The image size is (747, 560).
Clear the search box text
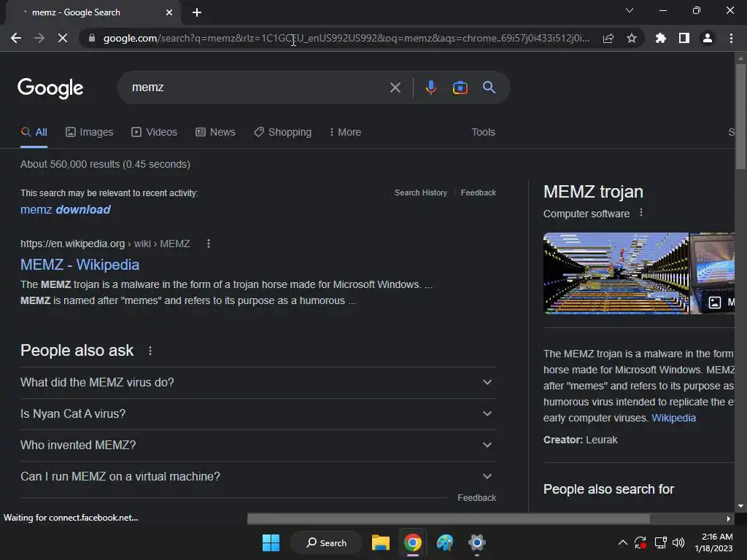tap(395, 87)
